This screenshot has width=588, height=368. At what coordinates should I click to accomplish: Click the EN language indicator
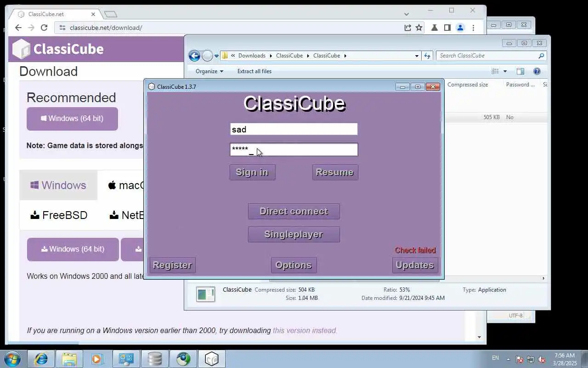coord(495,358)
